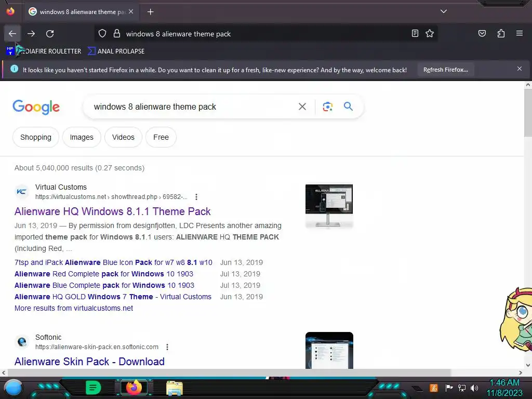This screenshot has width=532, height=399.
Task: Click the address bar URL text
Action: [x=178, y=34]
